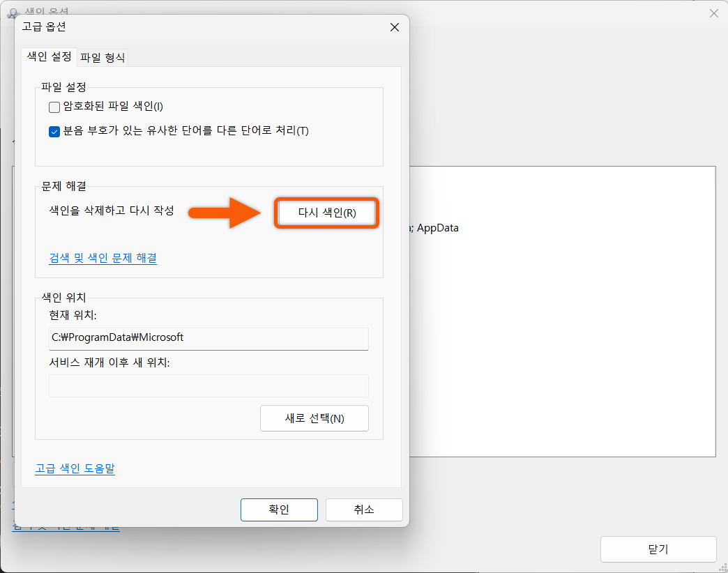Click the 닫기 button on the background window
The image size is (728, 573).
[657, 549]
